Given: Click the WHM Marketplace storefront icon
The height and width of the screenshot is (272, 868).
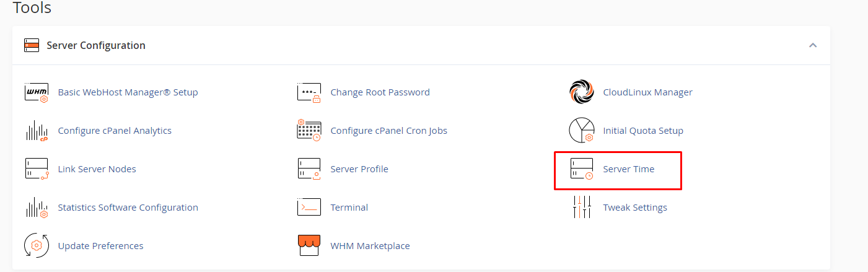Looking at the screenshot, I should pos(309,246).
